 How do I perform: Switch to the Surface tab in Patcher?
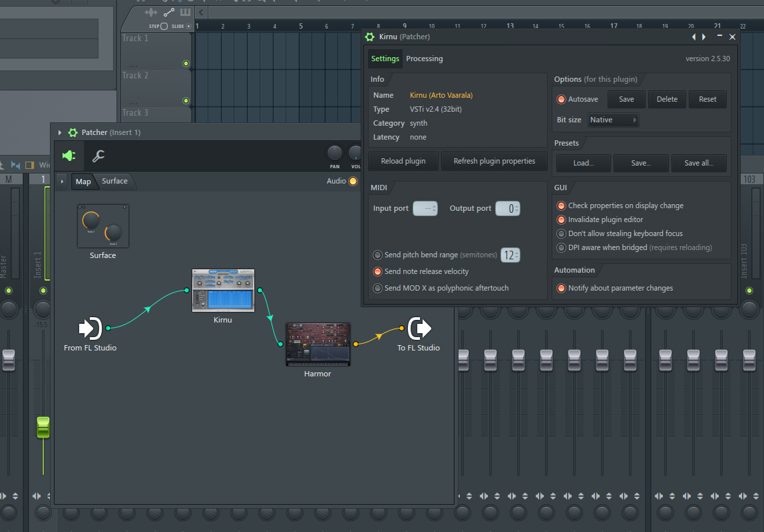(114, 182)
